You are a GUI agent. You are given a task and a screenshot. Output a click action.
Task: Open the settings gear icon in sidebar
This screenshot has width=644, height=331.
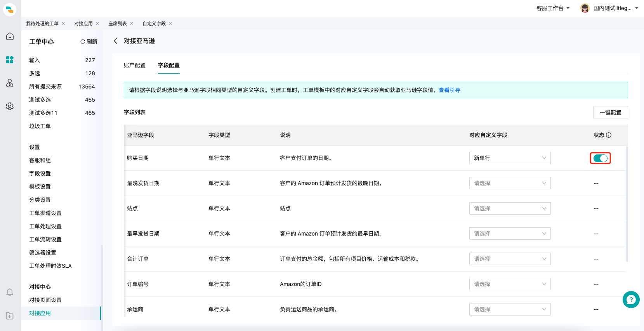pyautogui.click(x=10, y=106)
